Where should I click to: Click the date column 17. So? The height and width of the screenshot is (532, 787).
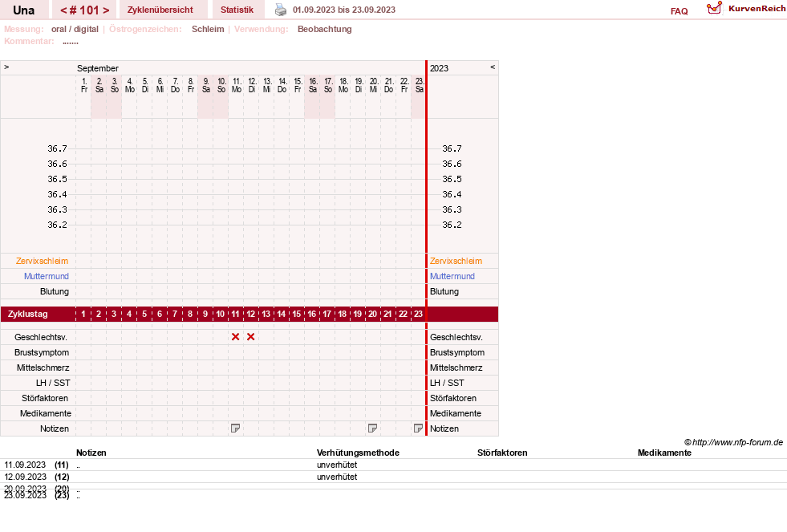click(x=328, y=85)
